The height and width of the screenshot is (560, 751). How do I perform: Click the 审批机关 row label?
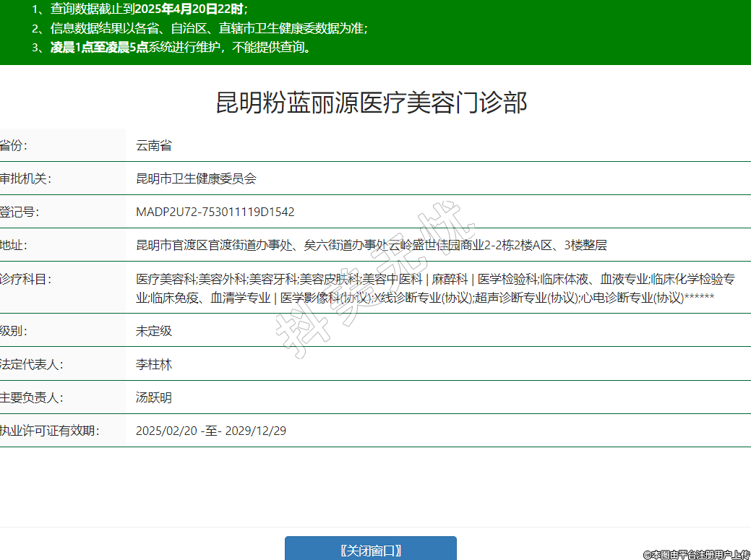[25, 178]
